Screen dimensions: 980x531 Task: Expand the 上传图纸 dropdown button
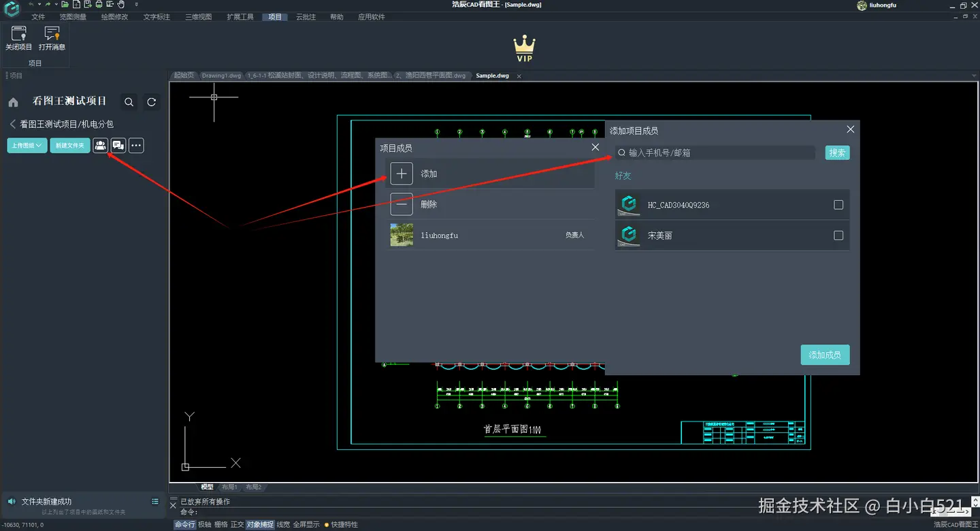(x=27, y=145)
